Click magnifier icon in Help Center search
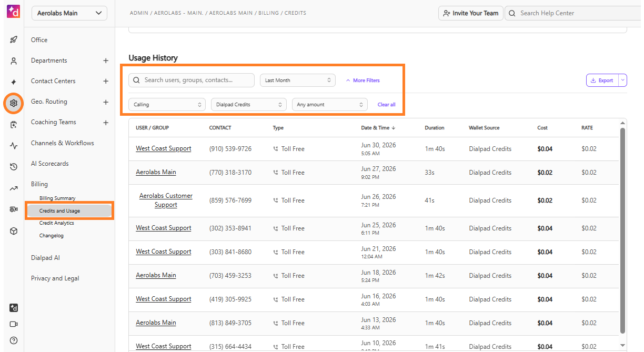The width and height of the screenshot is (644, 352). pos(512,13)
